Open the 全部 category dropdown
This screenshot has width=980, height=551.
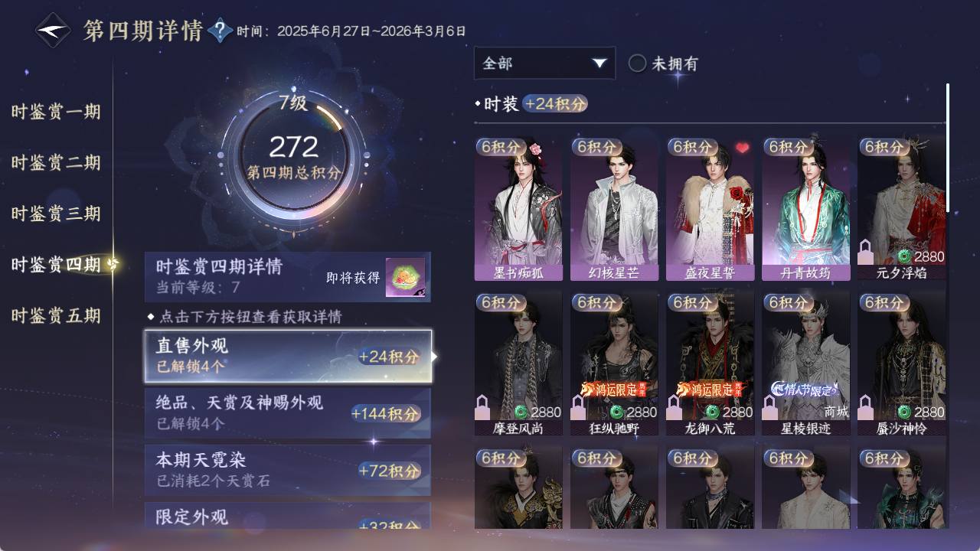coord(544,64)
